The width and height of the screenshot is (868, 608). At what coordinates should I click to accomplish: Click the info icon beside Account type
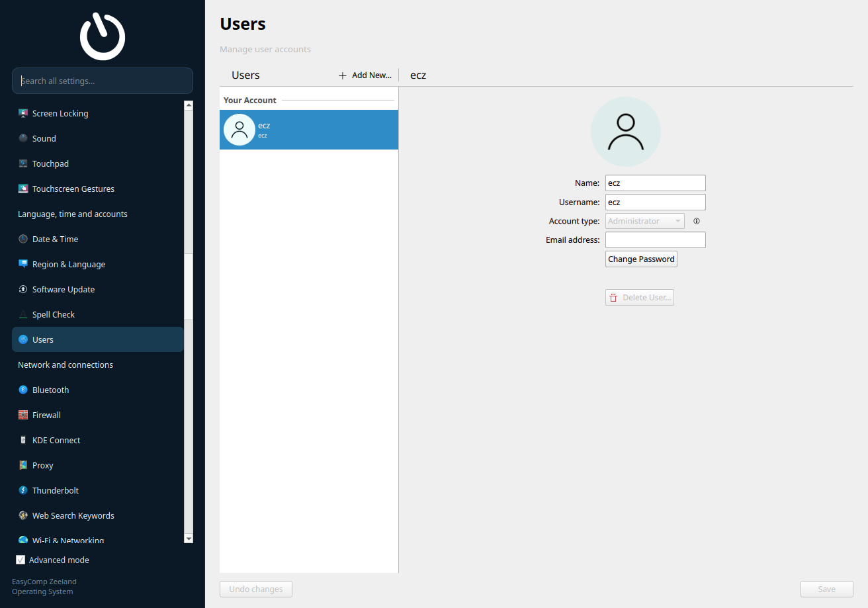tap(697, 221)
